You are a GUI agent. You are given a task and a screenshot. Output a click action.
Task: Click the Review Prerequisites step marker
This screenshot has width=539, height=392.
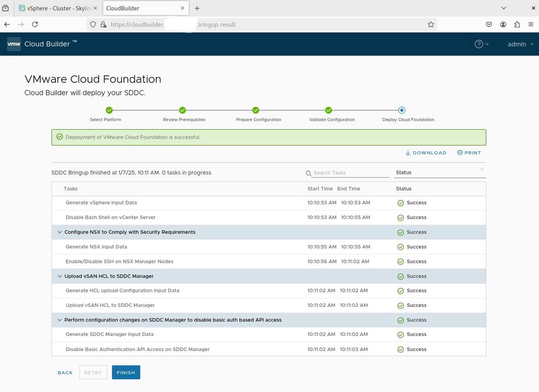pyautogui.click(x=183, y=110)
